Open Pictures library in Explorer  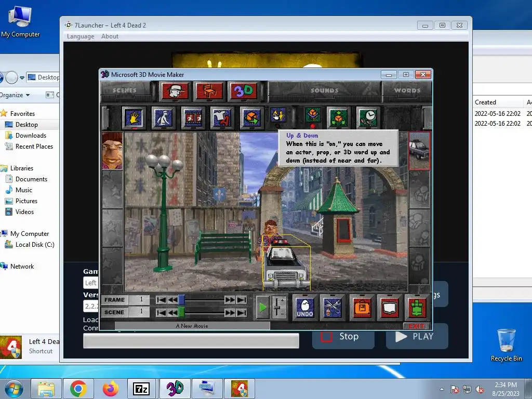coord(26,201)
